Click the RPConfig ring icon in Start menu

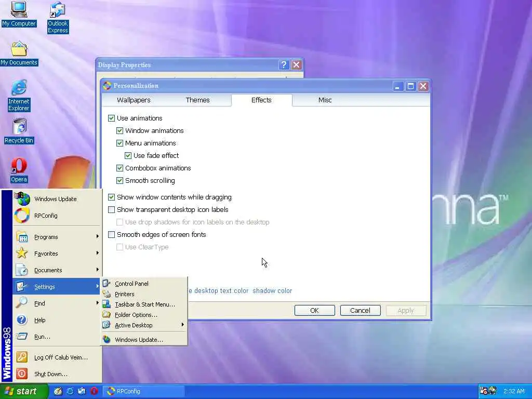(22, 216)
